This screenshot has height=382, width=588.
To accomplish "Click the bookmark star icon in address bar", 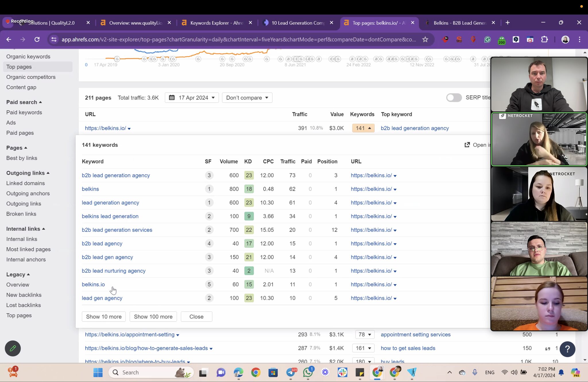I will (425, 39).
